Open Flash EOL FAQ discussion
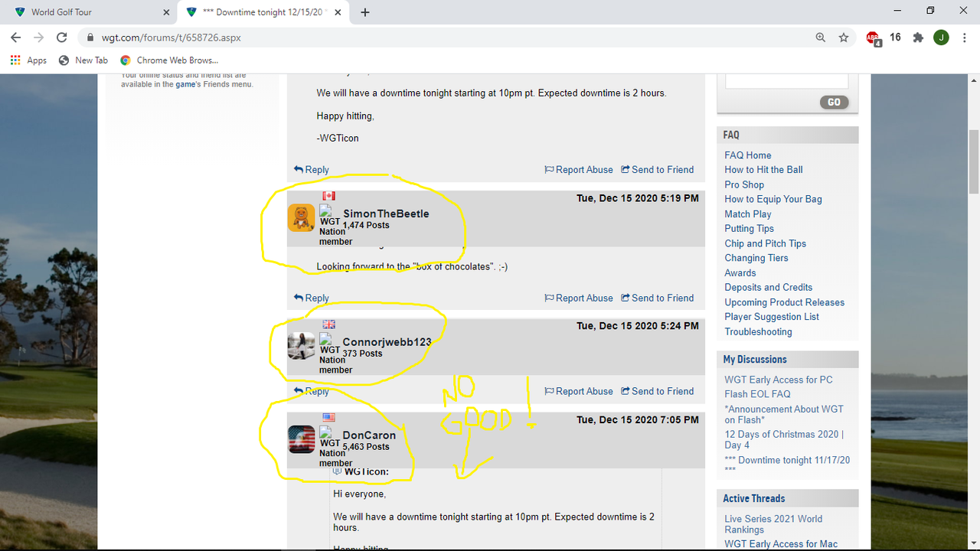The image size is (980, 551). [758, 394]
